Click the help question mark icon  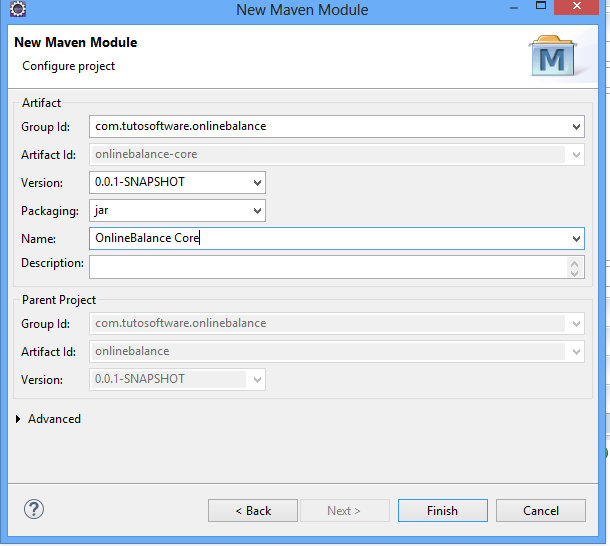[x=34, y=509]
